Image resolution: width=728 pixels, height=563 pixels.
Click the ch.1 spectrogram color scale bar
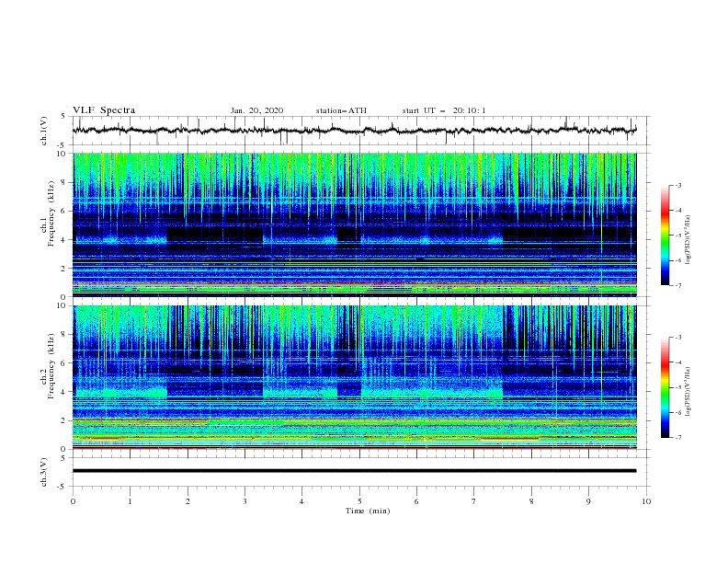pyautogui.click(x=665, y=236)
